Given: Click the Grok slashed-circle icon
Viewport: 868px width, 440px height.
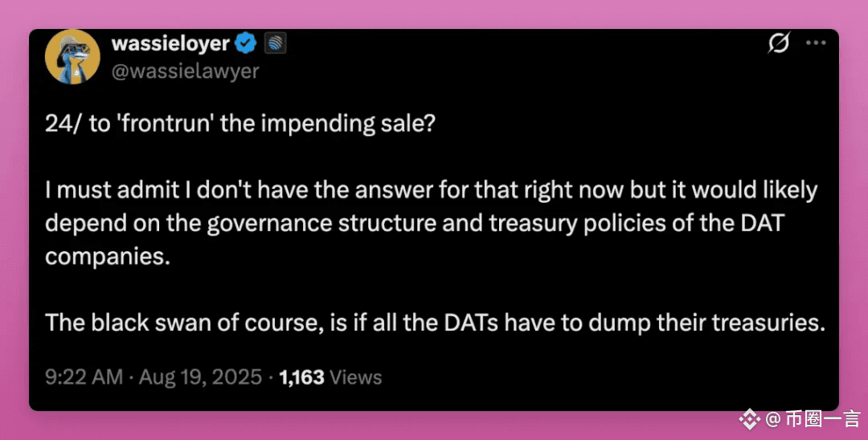Looking at the screenshot, I should click(778, 43).
